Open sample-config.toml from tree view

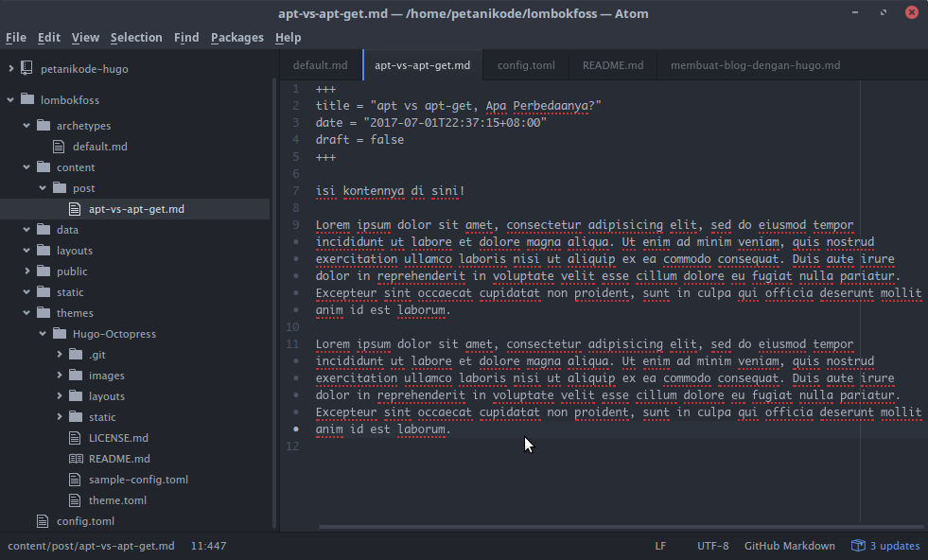click(138, 480)
